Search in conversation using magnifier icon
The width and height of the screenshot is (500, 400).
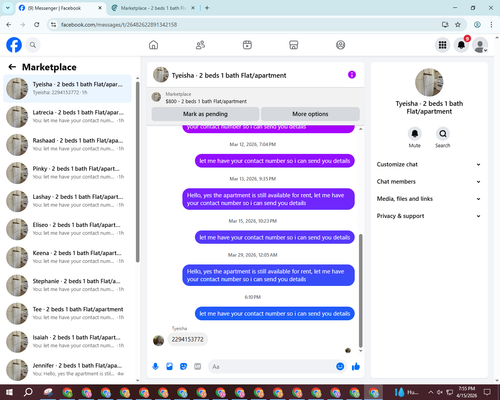tap(443, 134)
